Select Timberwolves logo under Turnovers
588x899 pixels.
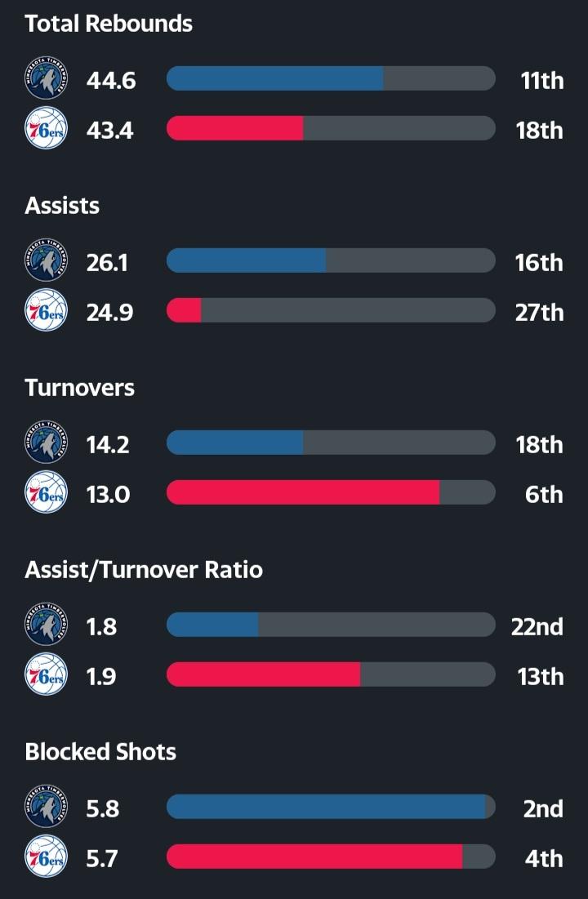(46, 443)
